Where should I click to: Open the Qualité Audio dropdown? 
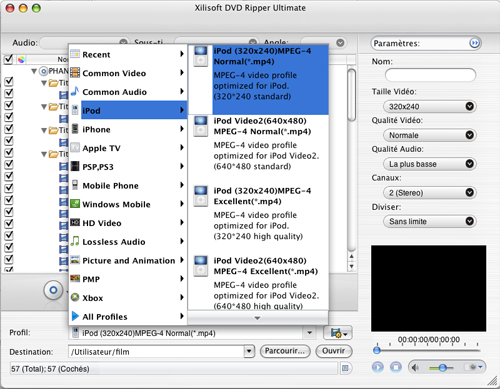(x=430, y=164)
